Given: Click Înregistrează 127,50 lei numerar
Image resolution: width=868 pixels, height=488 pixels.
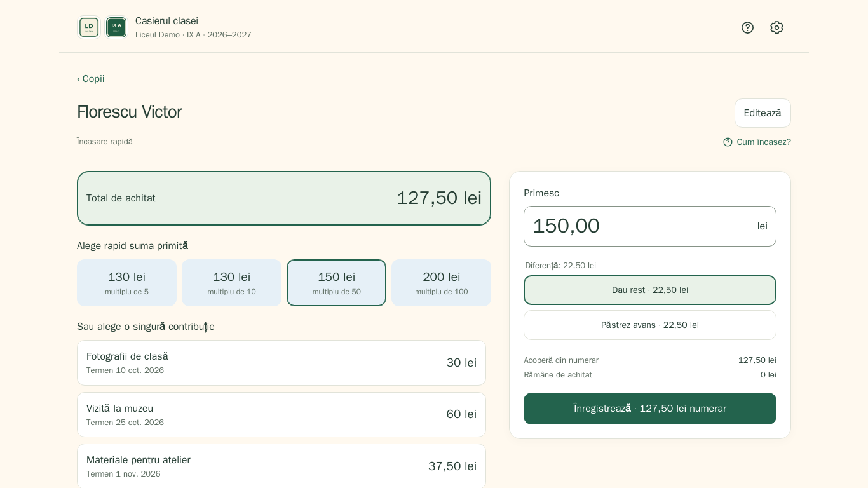Looking at the screenshot, I should [x=650, y=409].
